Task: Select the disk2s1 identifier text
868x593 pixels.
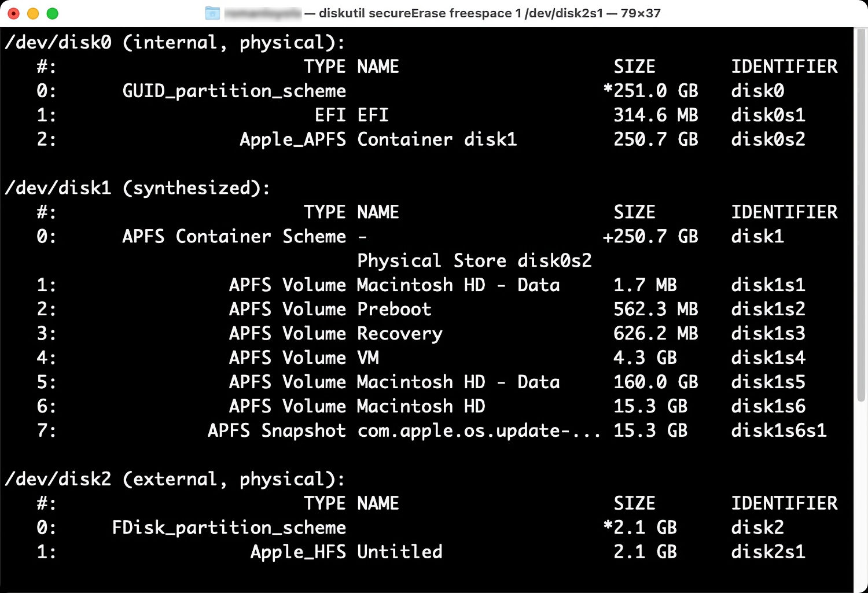Action: pyautogui.click(x=767, y=551)
